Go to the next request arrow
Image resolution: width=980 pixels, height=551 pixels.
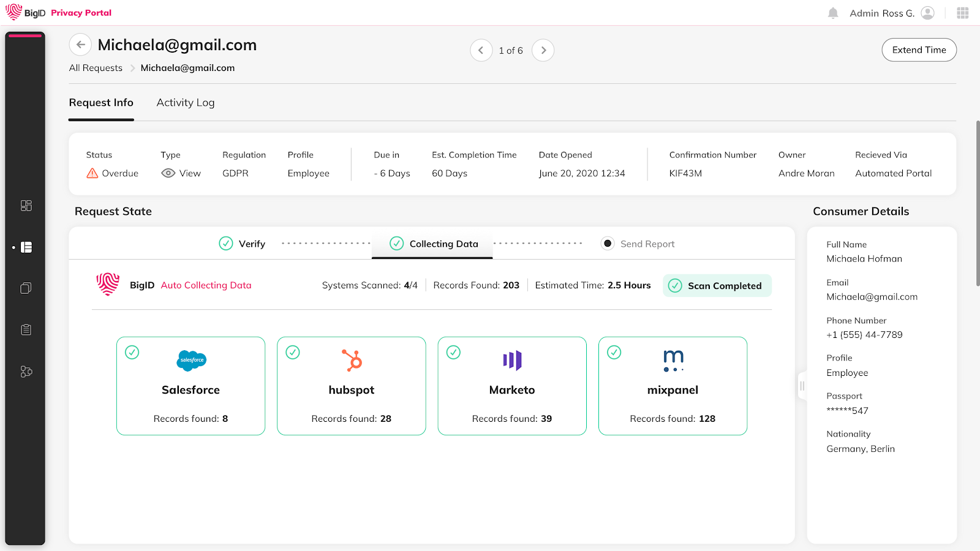543,50
